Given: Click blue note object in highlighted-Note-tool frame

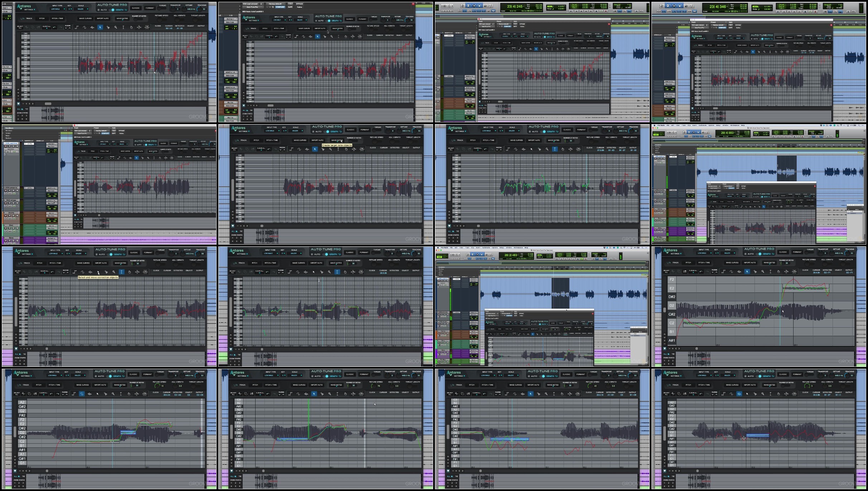Looking at the screenshot, I should [758, 436].
